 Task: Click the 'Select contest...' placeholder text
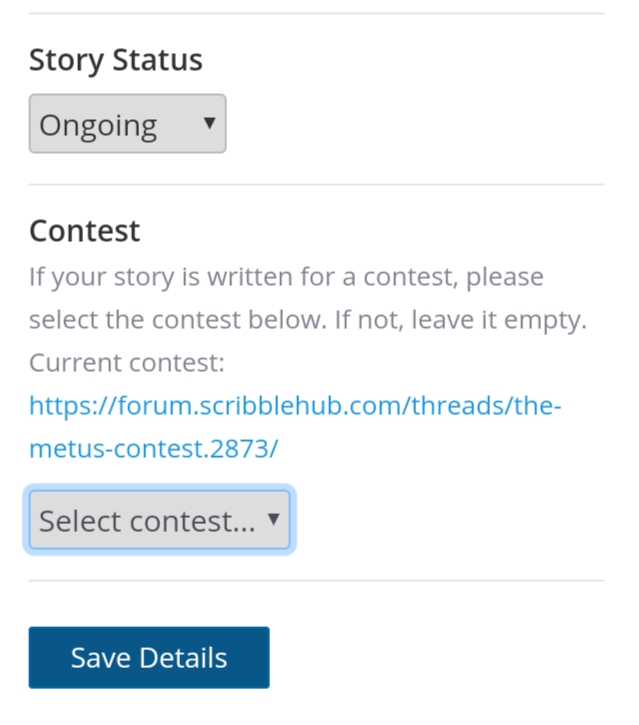[146, 521]
